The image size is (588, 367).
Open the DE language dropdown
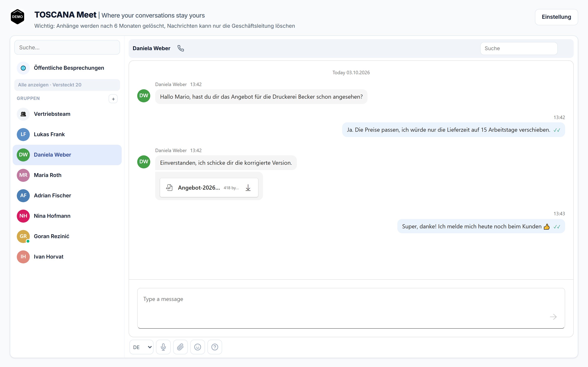141,347
